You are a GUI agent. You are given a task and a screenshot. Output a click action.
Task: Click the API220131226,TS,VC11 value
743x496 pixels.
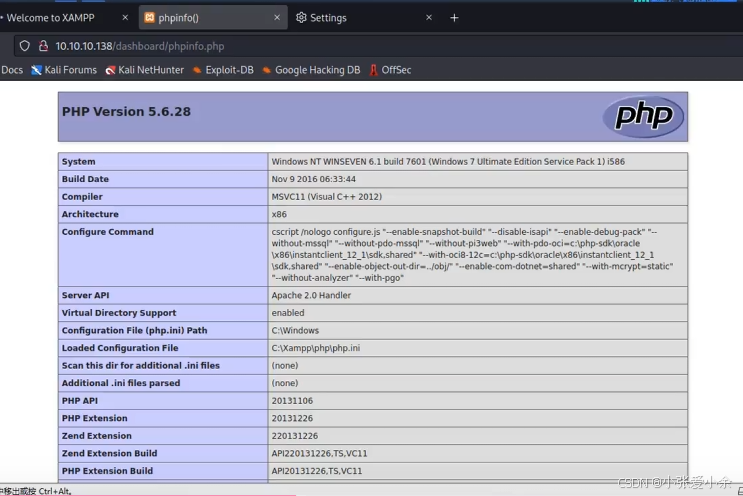319,453
